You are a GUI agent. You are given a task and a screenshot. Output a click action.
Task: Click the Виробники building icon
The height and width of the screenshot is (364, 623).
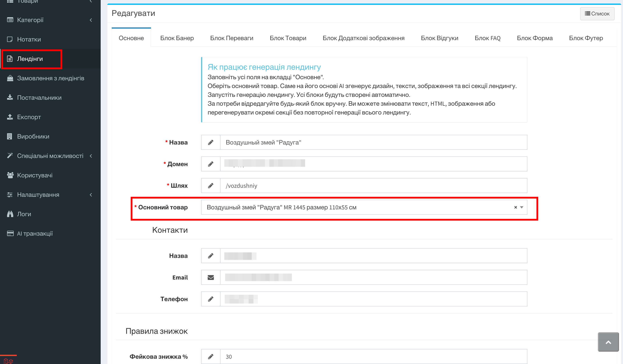[x=10, y=136]
